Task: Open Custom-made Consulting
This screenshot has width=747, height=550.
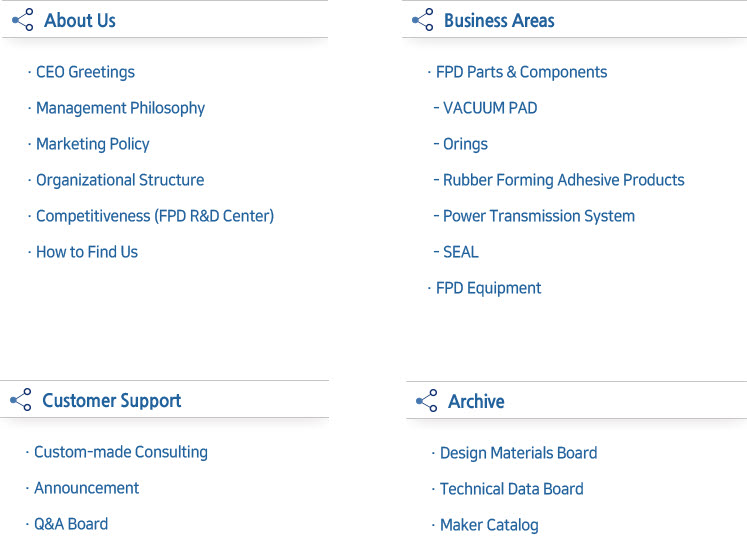Action: pyautogui.click(x=120, y=452)
